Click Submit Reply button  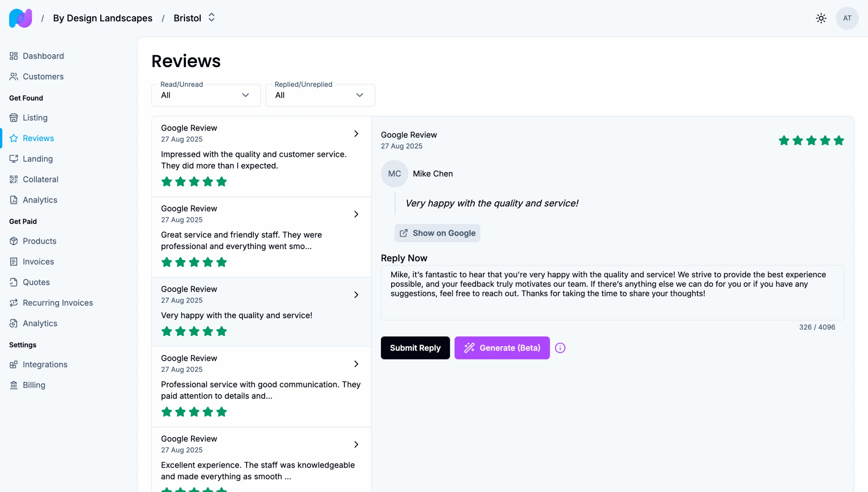coord(415,348)
